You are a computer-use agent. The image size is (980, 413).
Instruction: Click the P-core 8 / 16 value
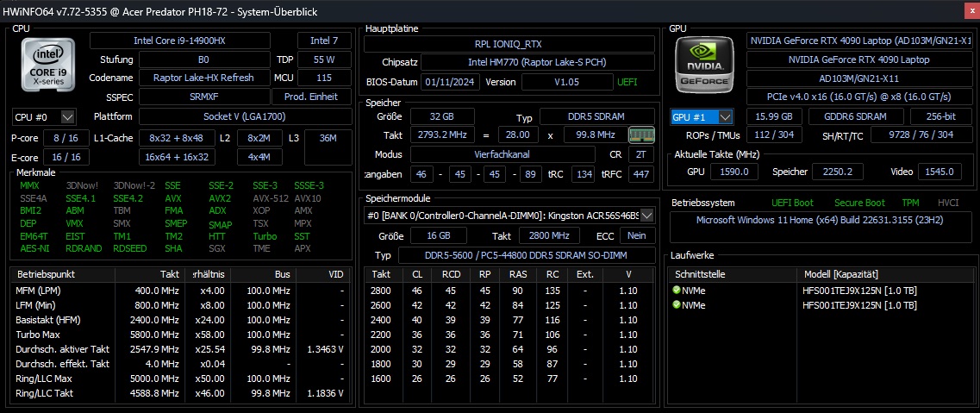[66, 138]
